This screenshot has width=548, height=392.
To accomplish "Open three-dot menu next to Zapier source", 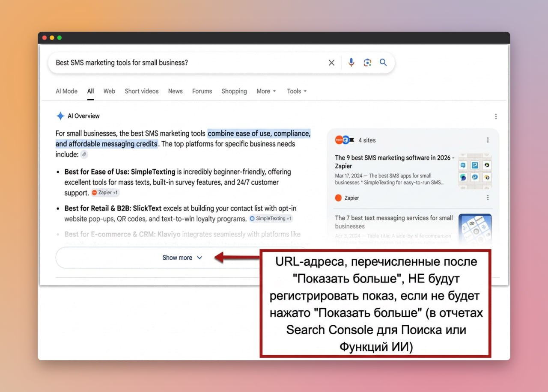I will tap(488, 198).
